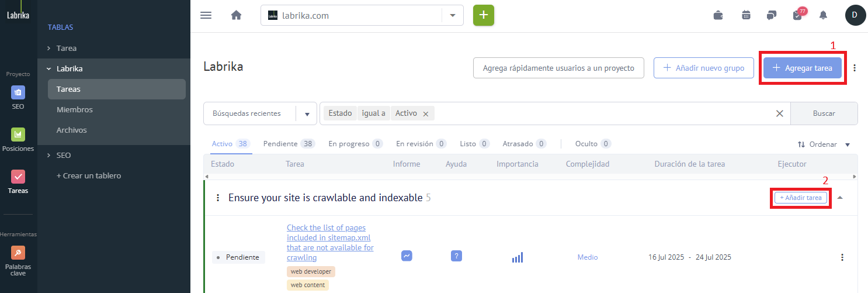The image size is (868, 293).
Task: Click Agregar tarea button
Action: coord(802,68)
